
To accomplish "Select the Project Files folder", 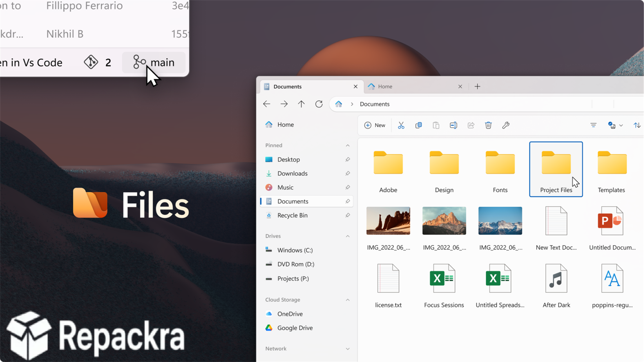I will coord(556,169).
